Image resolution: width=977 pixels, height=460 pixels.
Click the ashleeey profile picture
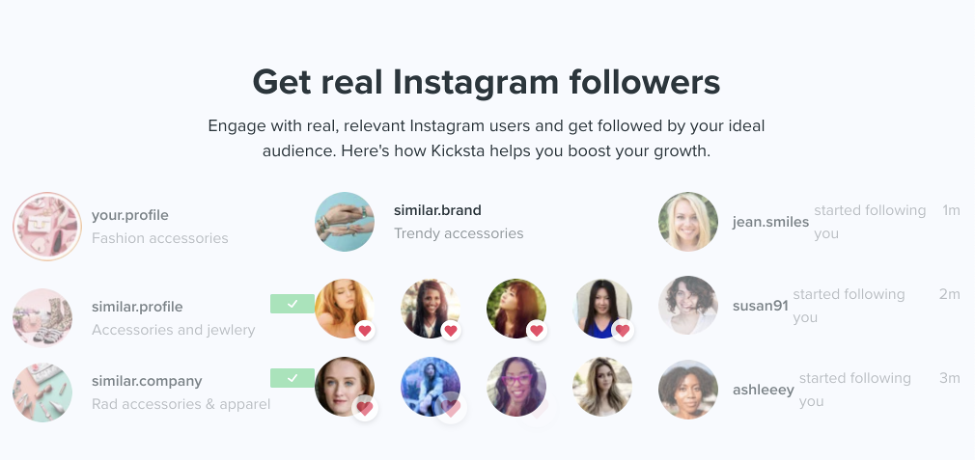[x=688, y=390]
